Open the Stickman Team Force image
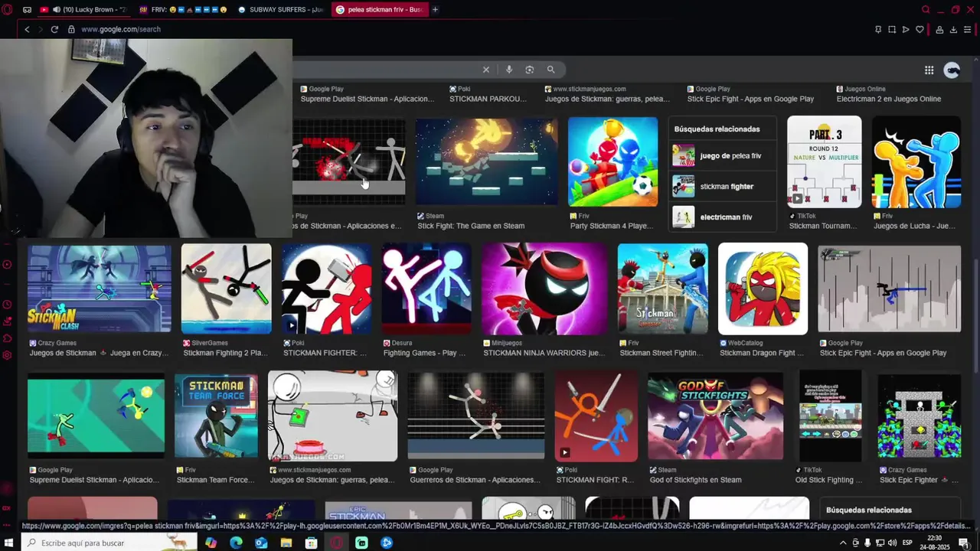 tap(216, 416)
